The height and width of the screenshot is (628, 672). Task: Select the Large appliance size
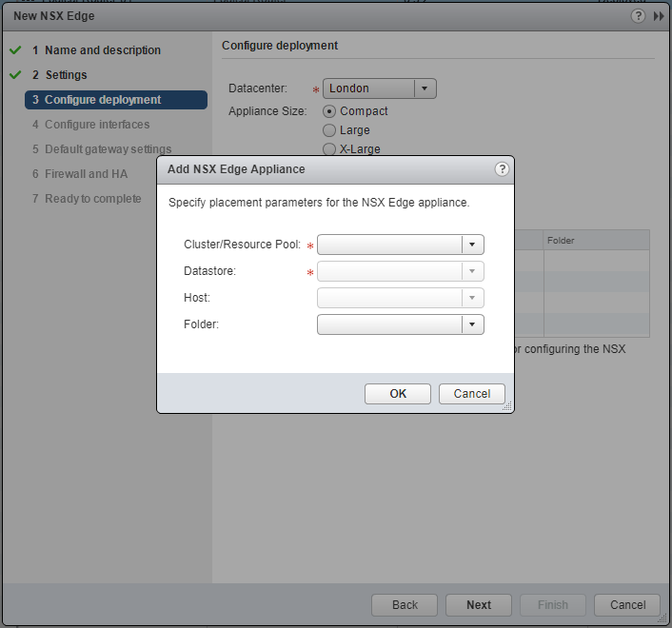coord(330,130)
